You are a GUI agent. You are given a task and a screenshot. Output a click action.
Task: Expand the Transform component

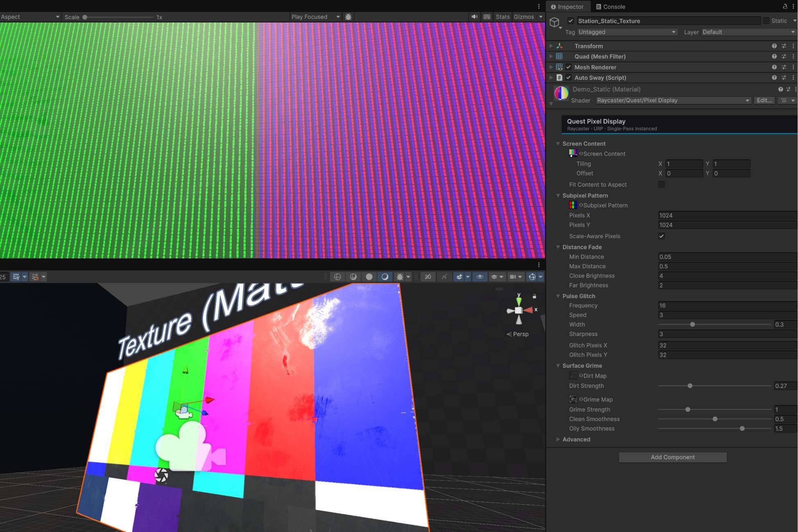[x=551, y=46]
